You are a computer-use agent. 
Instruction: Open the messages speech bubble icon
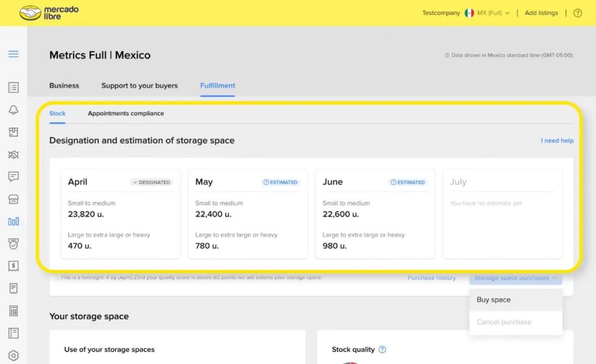(x=13, y=176)
